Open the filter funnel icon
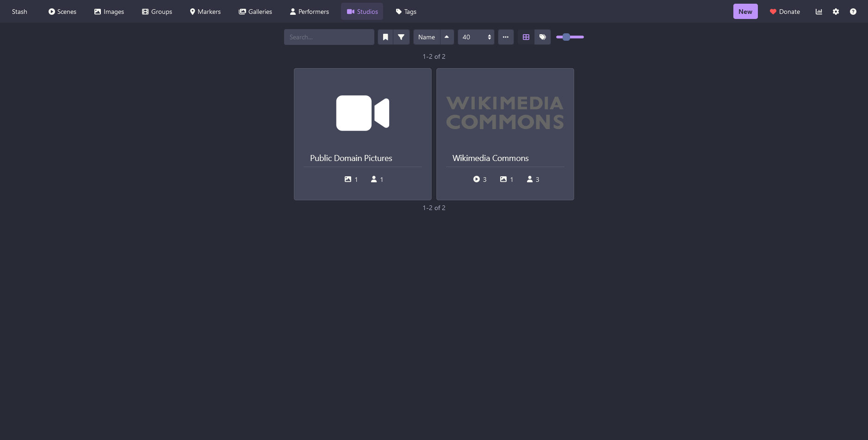Viewport: 868px width, 440px height. tap(401, 37)
